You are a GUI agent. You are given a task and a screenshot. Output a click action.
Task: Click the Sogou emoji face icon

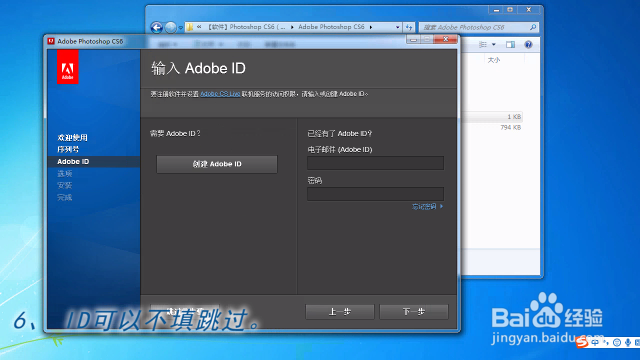click(x=617, y=342)
